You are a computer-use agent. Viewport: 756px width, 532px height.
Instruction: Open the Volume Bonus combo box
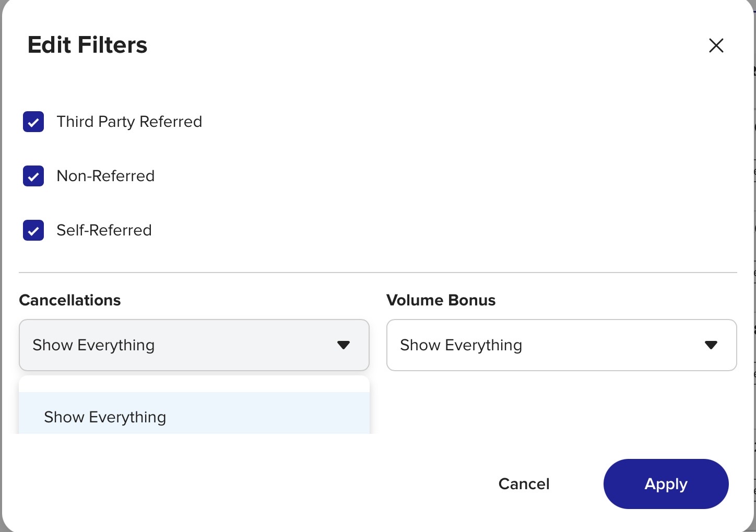[562, 345]
